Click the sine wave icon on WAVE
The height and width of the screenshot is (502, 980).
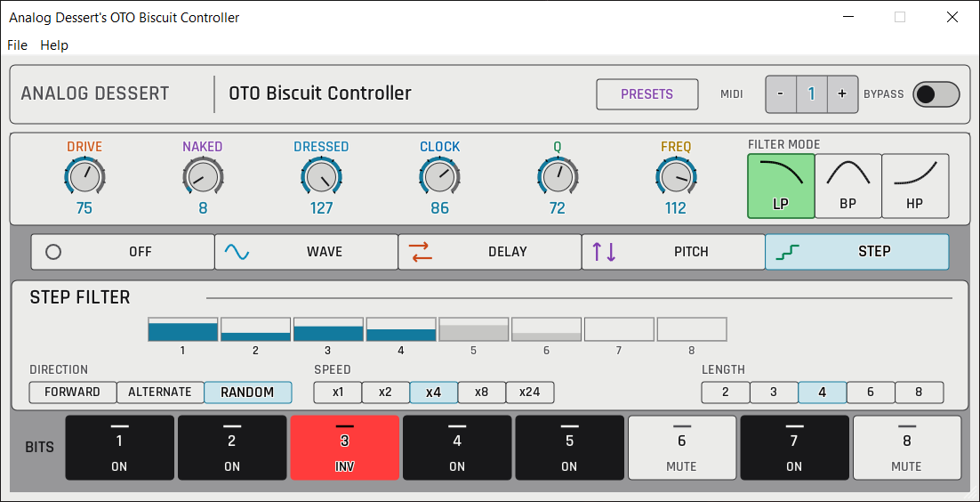237,252
